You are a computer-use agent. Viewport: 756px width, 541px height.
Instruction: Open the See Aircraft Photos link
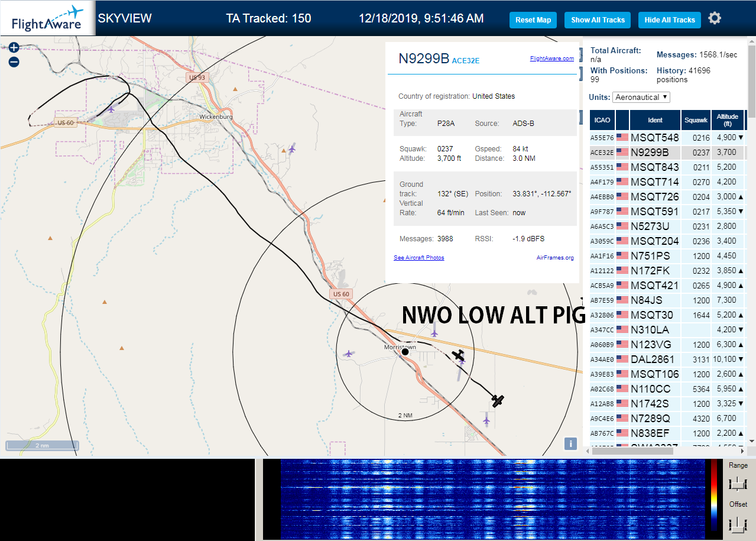point(419,258)
